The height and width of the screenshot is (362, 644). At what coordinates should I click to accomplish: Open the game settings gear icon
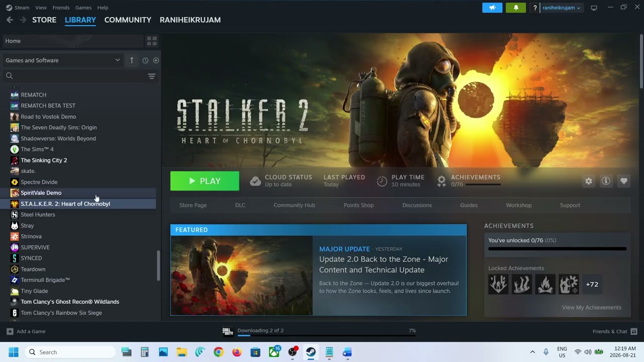click(x=589, y=181)
